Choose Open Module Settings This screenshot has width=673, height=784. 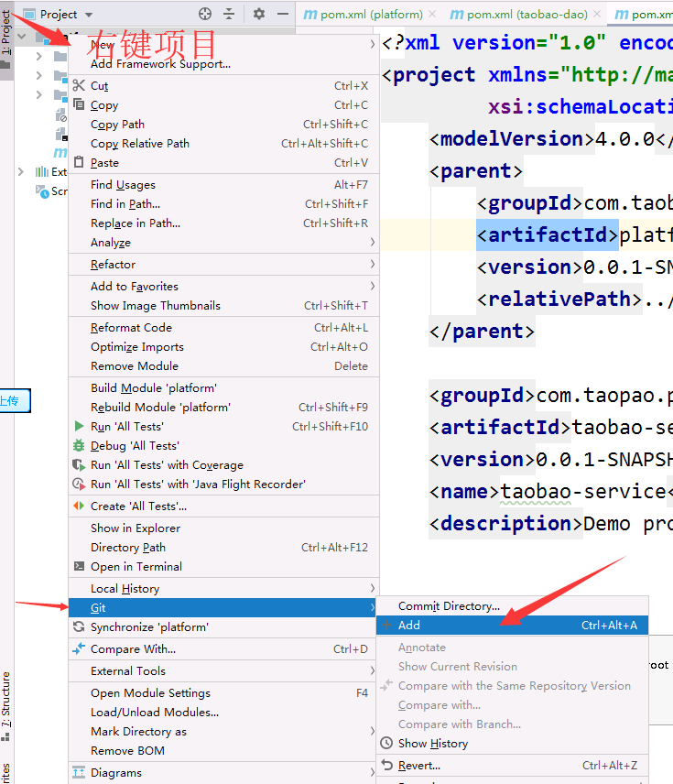coord(223,692)
